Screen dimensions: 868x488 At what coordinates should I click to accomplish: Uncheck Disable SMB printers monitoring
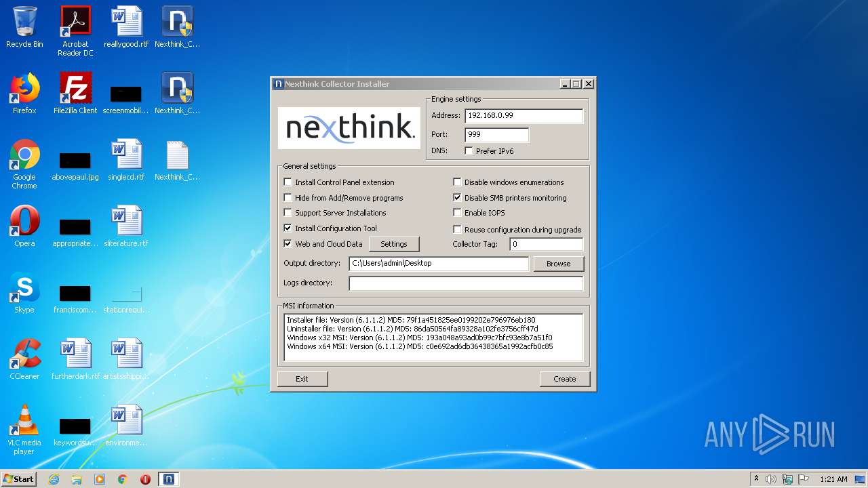coord(458,198)
